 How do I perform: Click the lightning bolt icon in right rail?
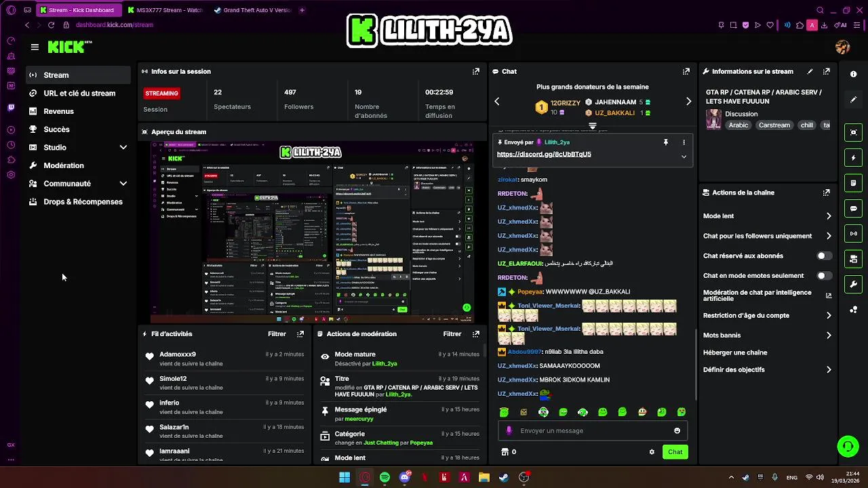click(853, 158)
